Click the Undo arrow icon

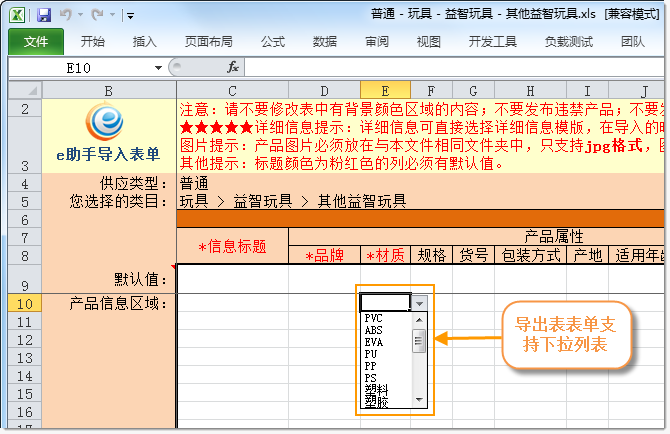(x=67, y=15)
